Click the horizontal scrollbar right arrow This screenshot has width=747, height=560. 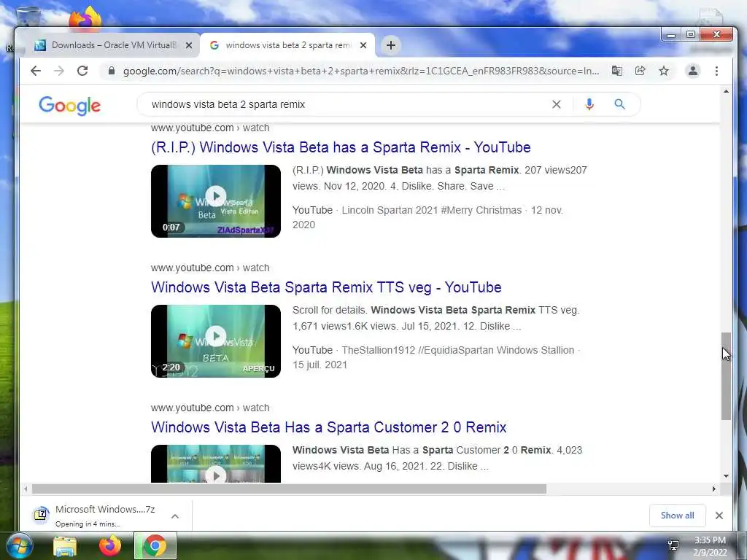pos(713,489)
